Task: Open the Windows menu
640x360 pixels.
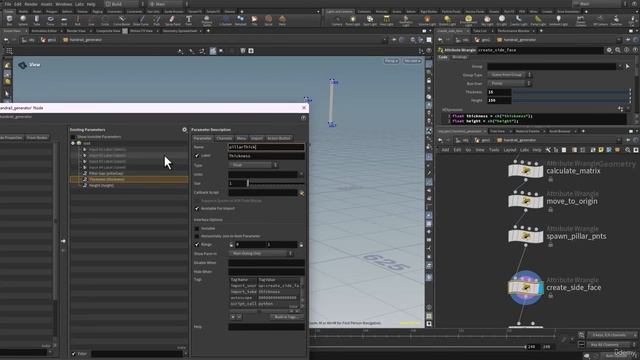Action: tap(64, 4)
